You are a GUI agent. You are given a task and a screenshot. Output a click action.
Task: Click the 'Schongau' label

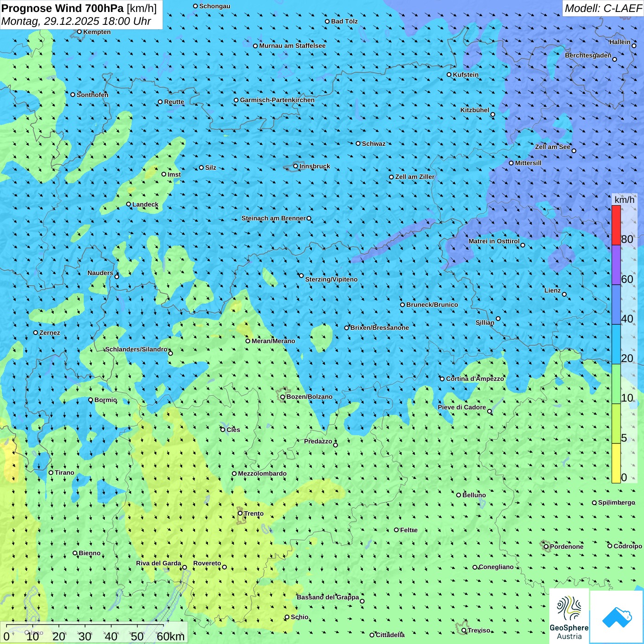click(x=215, y=6)
